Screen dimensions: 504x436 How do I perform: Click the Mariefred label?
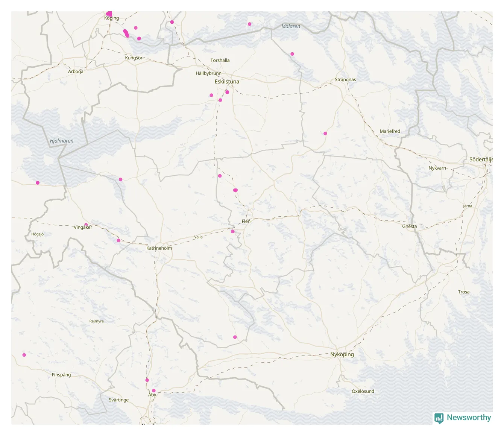[x=390, y=131]
